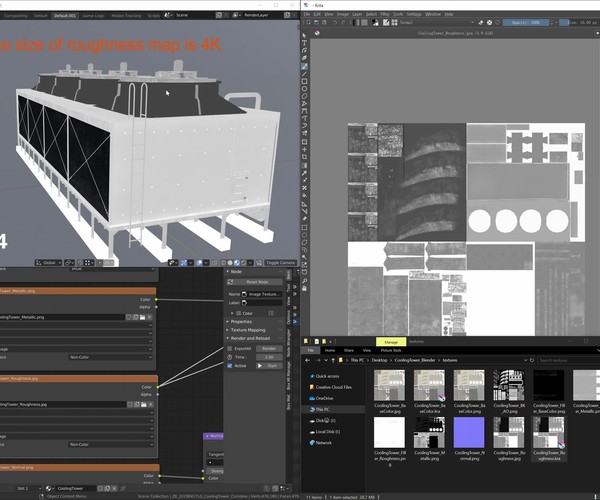Adjust the brush Size slider in Krita
Screen dimensions: 600x500
click(x=580, y=23)
